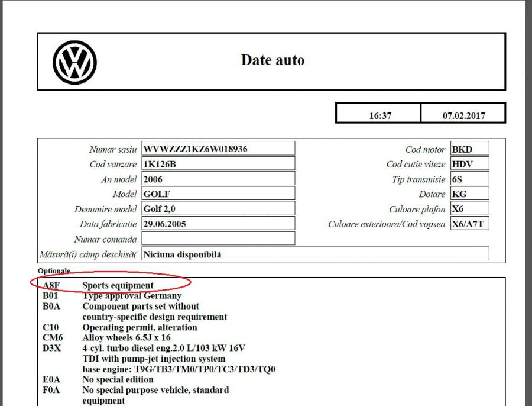Screen dimensions: 532x406
Task: Click the Culoare plafon field X6
Action: coord(469,209)
